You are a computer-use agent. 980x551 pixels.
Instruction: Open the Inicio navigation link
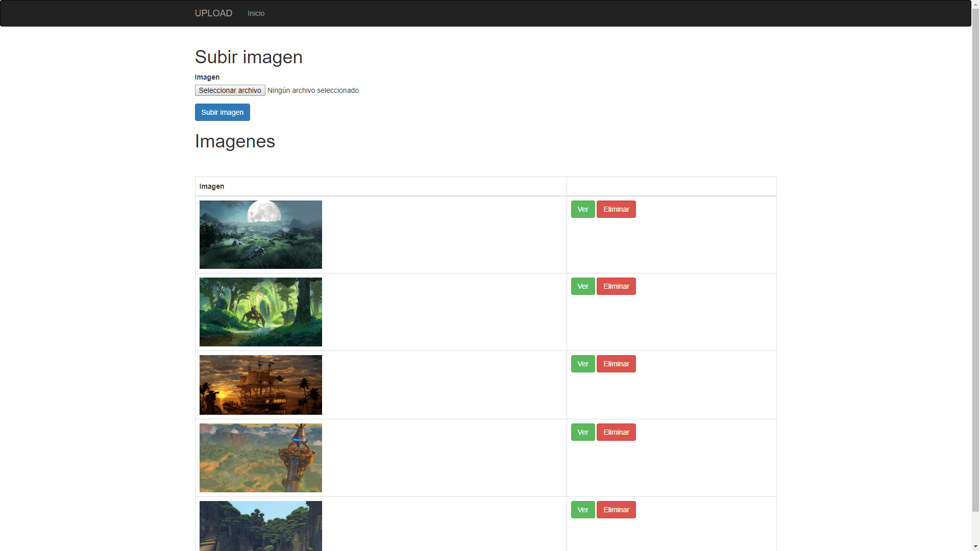[256, 13]
